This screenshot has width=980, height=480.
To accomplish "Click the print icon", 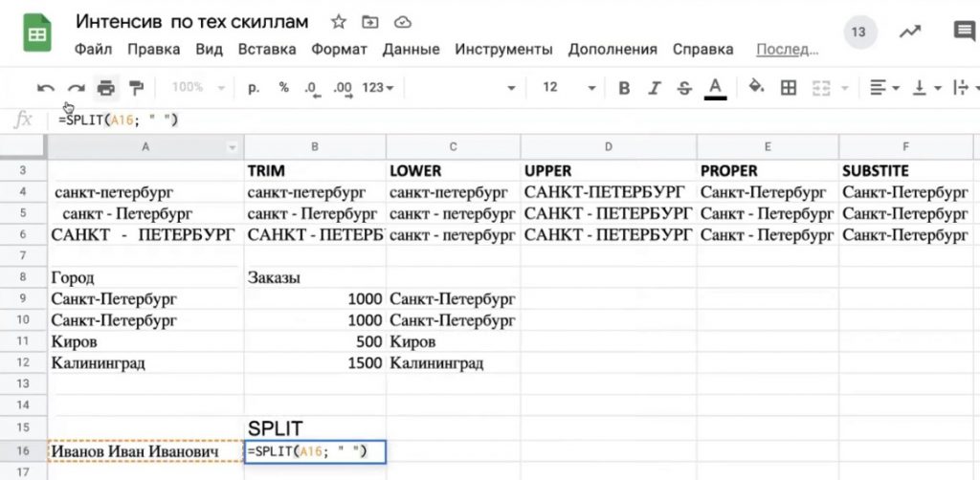I will pos(106,88).
